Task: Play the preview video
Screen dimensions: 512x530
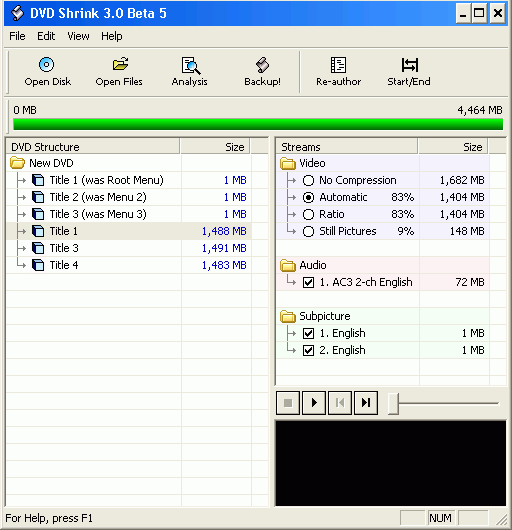Action: pyautogui.click(x=314, y=403)
